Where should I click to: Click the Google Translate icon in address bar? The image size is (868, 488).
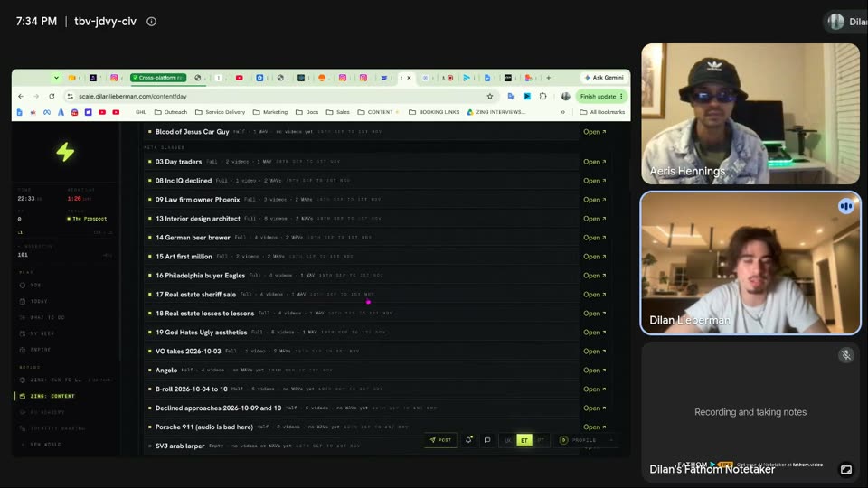point(510,97)
